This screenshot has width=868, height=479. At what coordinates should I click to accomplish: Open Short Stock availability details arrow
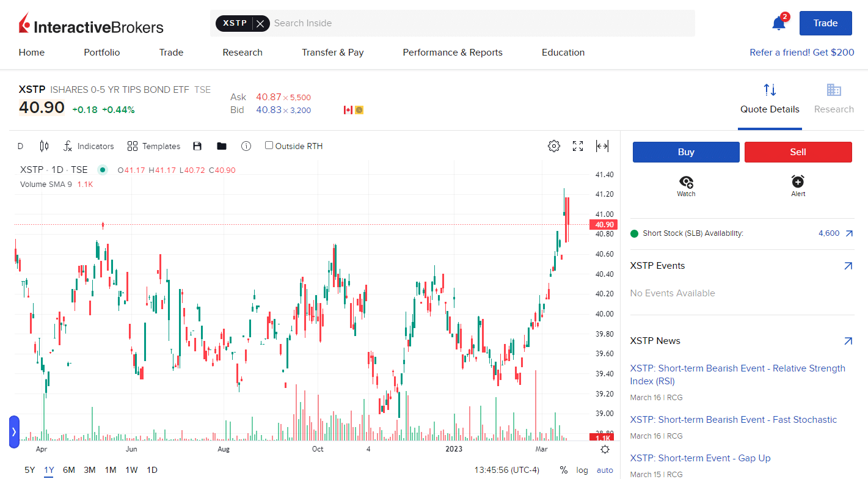(x=849, y=233)
